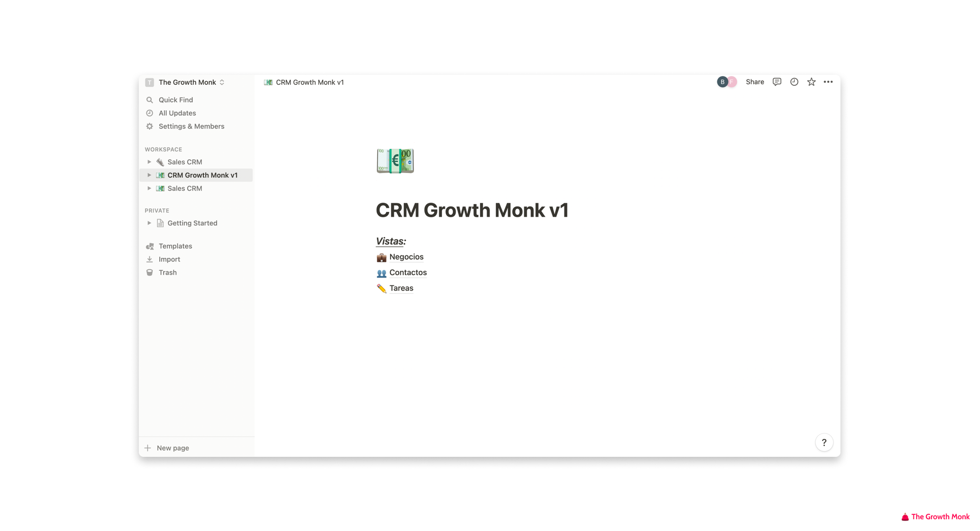Open The Growth Monk workspace switcher

[x=192, y=82]
